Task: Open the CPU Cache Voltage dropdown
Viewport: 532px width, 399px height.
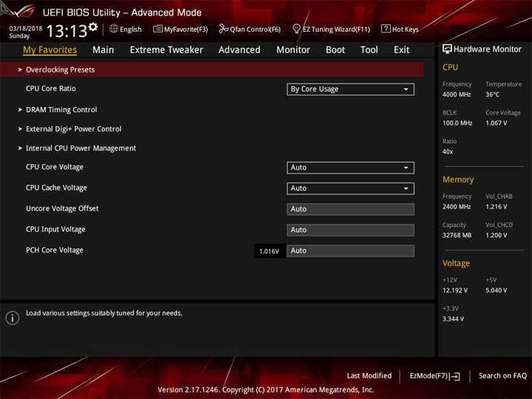Action: point(350,188)
